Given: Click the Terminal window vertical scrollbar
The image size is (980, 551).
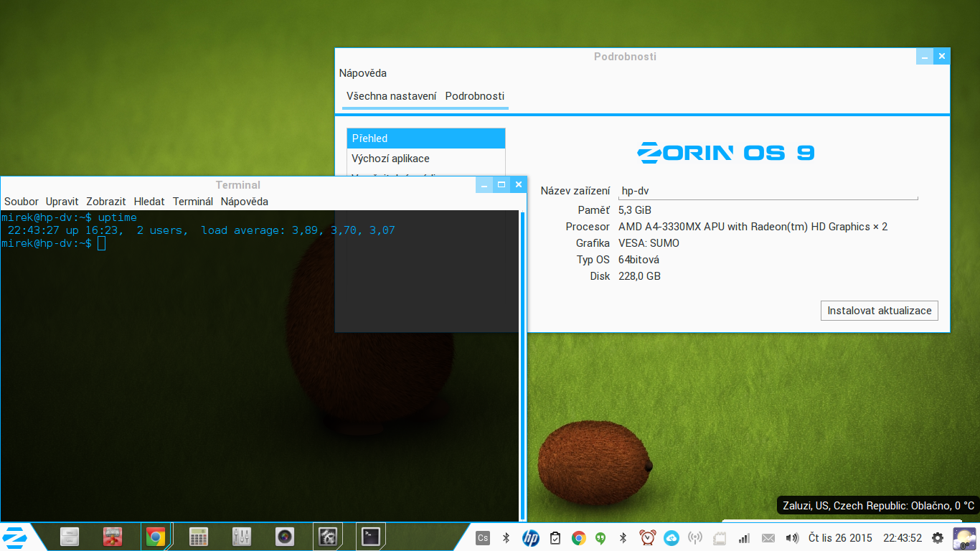Looking at the screenshot, I should click(x=522, y=366).
